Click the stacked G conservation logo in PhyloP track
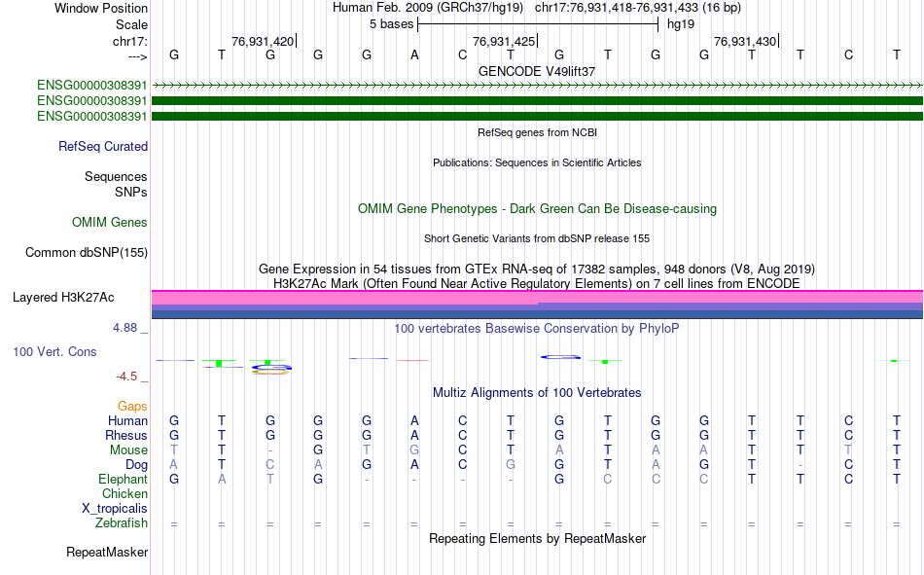This screenshot has height=575, width=924. coord(271,369)
